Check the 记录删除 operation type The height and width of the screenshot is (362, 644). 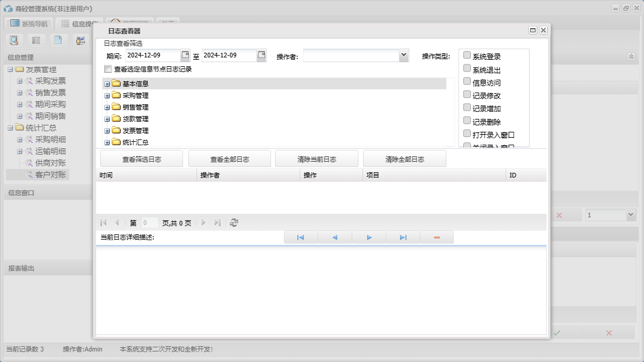[467, 121]
